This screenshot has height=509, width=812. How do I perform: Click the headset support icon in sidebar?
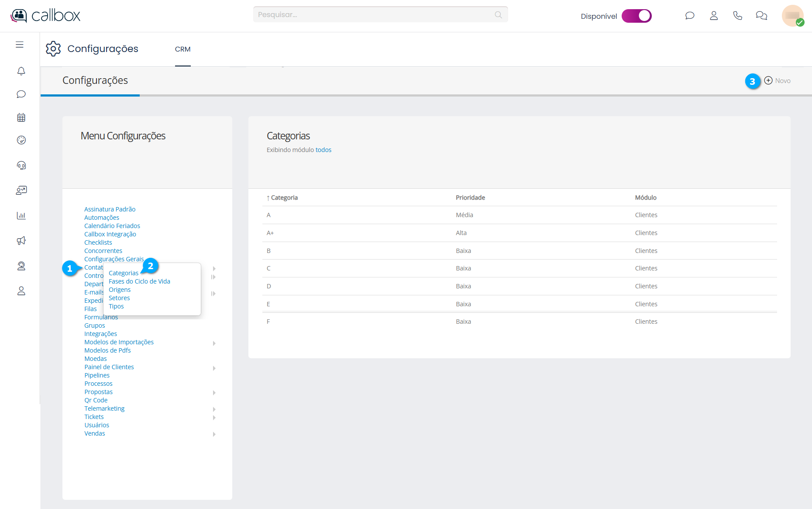point(21,165)
